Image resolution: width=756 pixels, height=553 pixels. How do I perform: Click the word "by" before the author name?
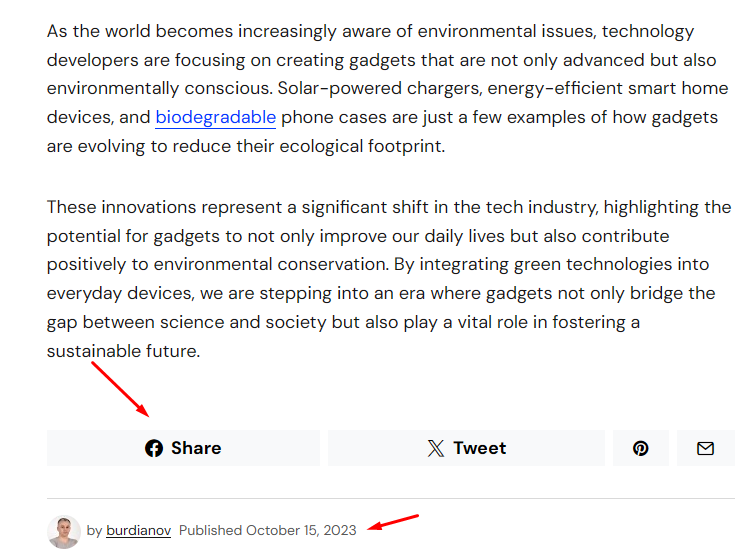(94, 531)
